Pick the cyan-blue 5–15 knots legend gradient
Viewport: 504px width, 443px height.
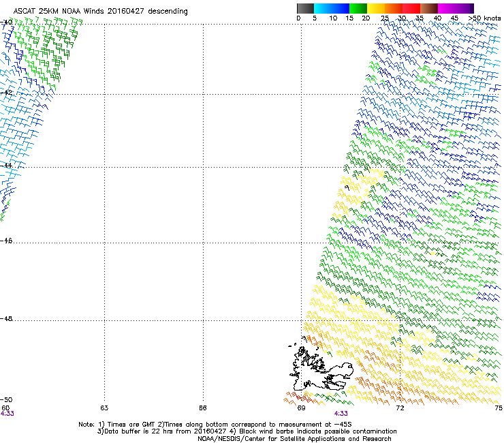(332, 8)
